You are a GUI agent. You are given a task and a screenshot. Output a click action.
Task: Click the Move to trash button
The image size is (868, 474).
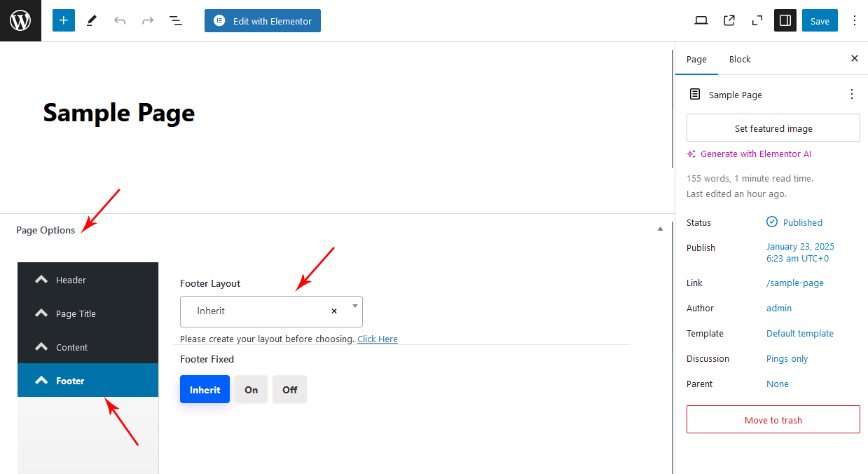coord(773,420)
